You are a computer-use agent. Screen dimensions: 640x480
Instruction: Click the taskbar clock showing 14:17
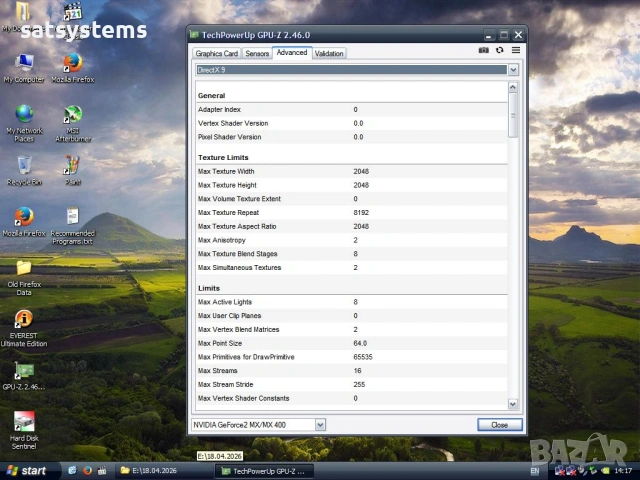(623, 471)
